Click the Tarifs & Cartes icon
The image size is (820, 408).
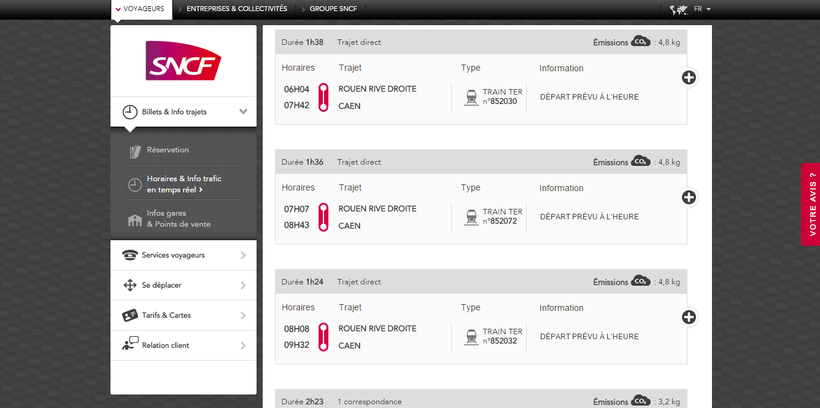coord(129,315)
